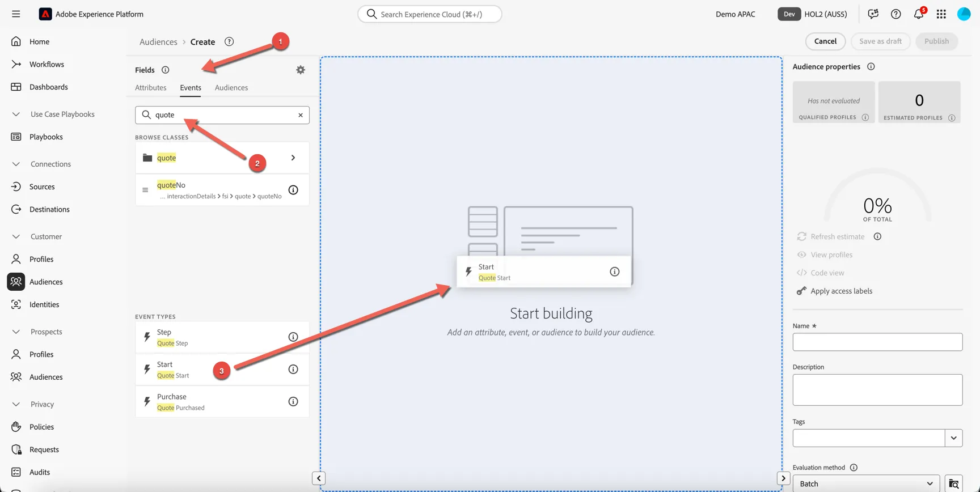Open the feedback chat icon in header
Viewport: 980px width, 492px height.
873,14
